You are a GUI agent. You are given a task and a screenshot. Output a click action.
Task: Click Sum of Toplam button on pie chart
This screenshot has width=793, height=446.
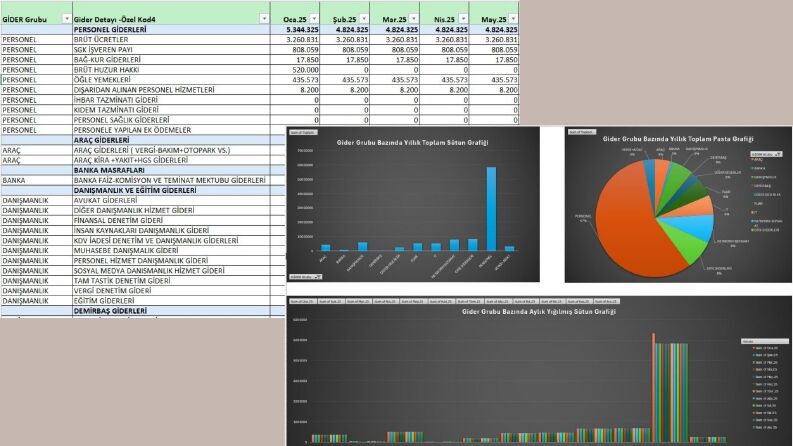pyautogui.click(x=582, y=132)
